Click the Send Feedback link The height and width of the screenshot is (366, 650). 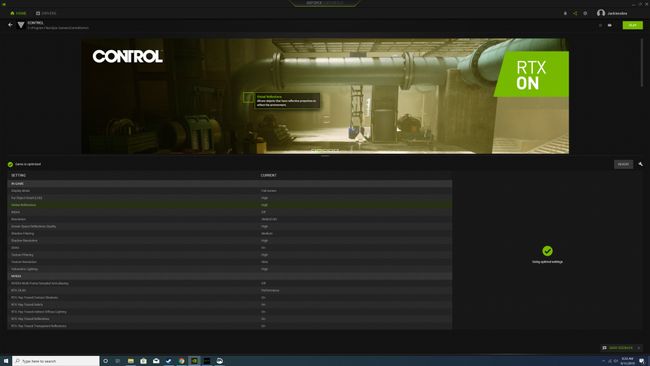coord(621,348)
